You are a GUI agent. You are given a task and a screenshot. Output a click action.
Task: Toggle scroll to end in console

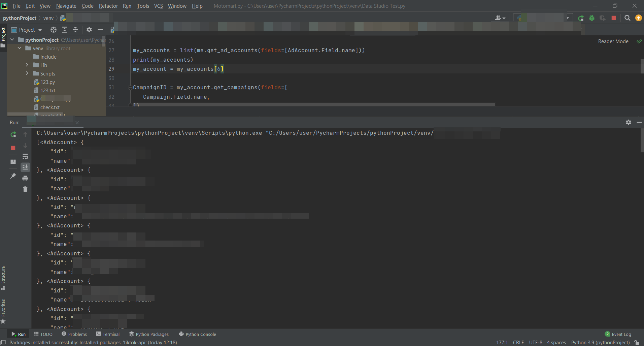(x=25, y=167)
